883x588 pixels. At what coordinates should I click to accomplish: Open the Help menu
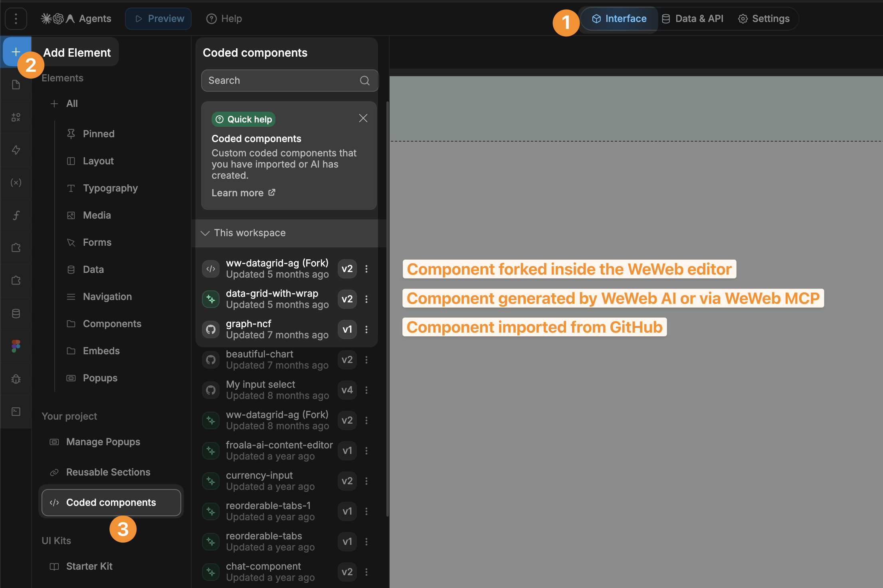224,19
